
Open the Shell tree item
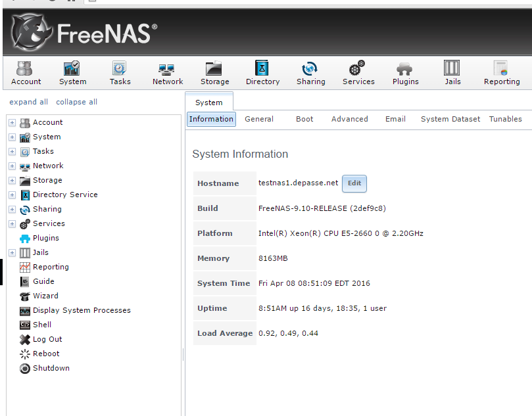pyautogui.click(x=42, y=325)
